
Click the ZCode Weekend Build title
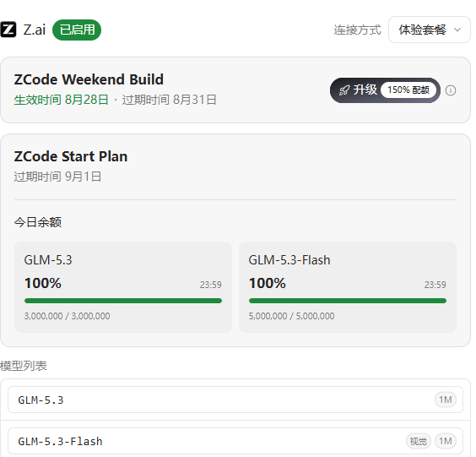(89, 79)
